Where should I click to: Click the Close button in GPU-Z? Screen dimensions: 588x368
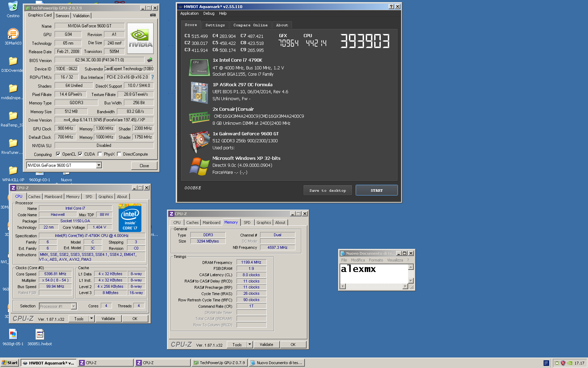[x=144, y=166]
